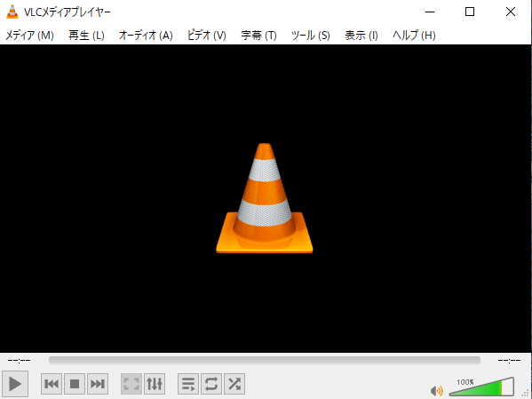
Task: Toggle random shuffle playback
Action: click(x=234, y=384)
